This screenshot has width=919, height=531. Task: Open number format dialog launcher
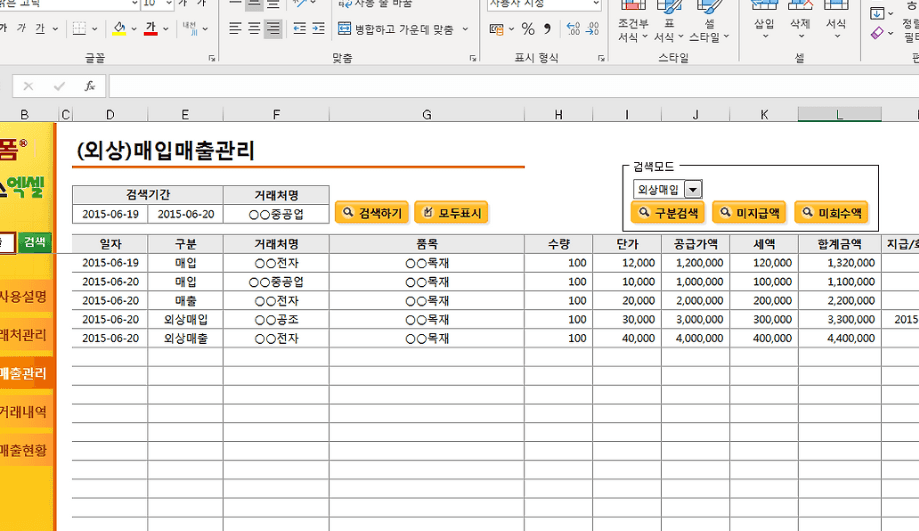tap(601, 59)
